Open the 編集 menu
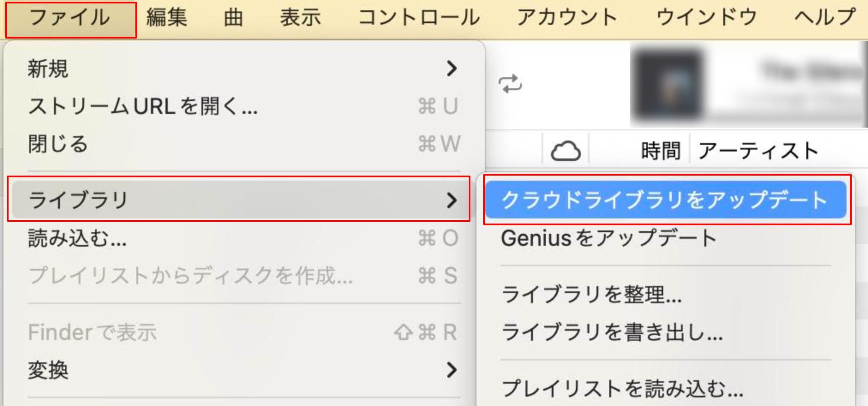Image resolution: width=868 pixels, height=406 pixels. [x=166, y=17]
